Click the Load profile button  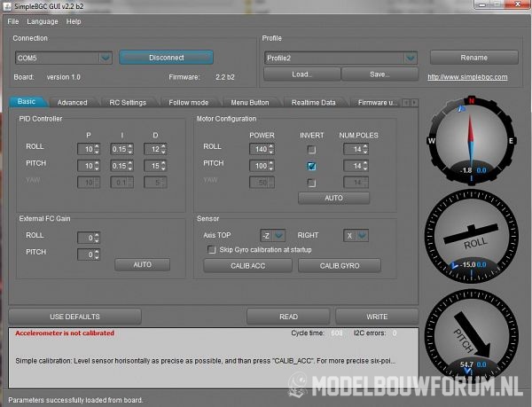[x=302, y=74]
